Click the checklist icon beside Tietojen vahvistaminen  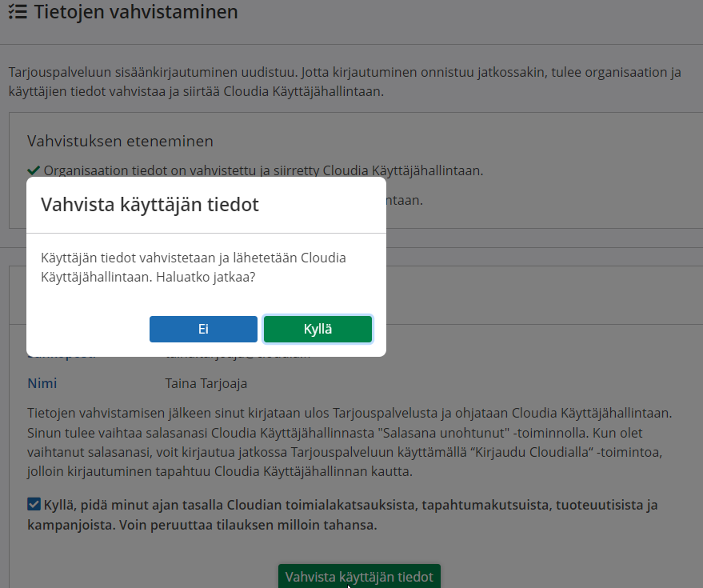coord(18,12)
